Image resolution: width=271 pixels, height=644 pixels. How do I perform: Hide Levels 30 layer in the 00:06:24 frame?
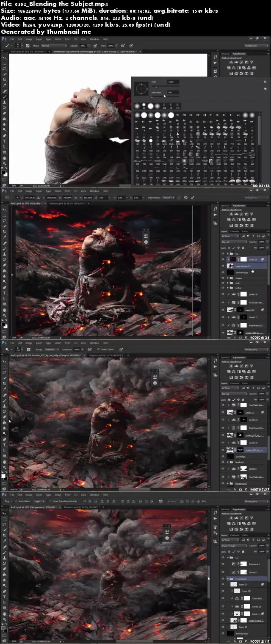point(223,294)
